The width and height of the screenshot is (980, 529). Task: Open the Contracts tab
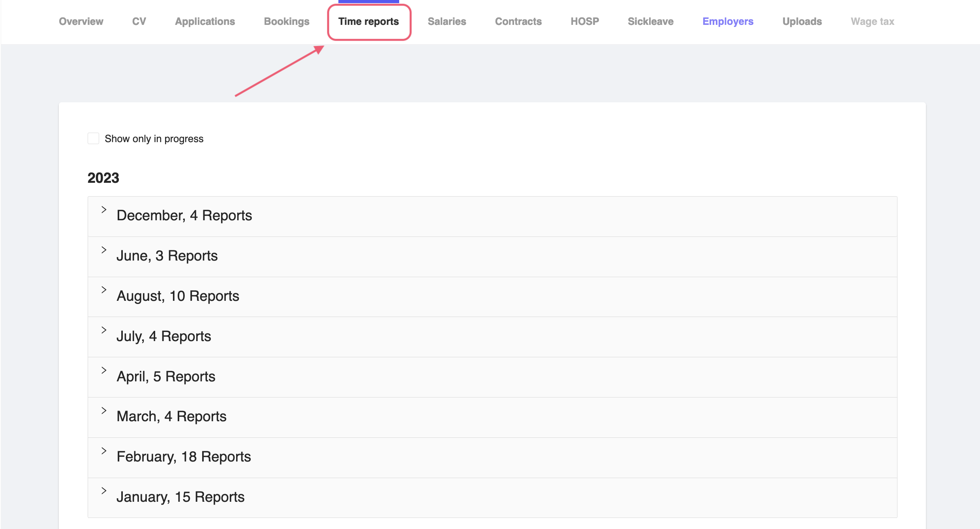[x=518, y=21]
